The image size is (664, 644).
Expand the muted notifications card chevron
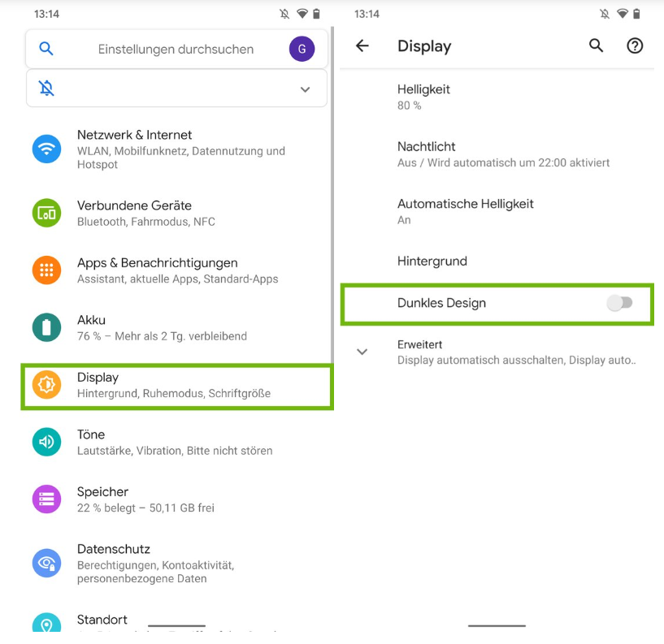305,89
